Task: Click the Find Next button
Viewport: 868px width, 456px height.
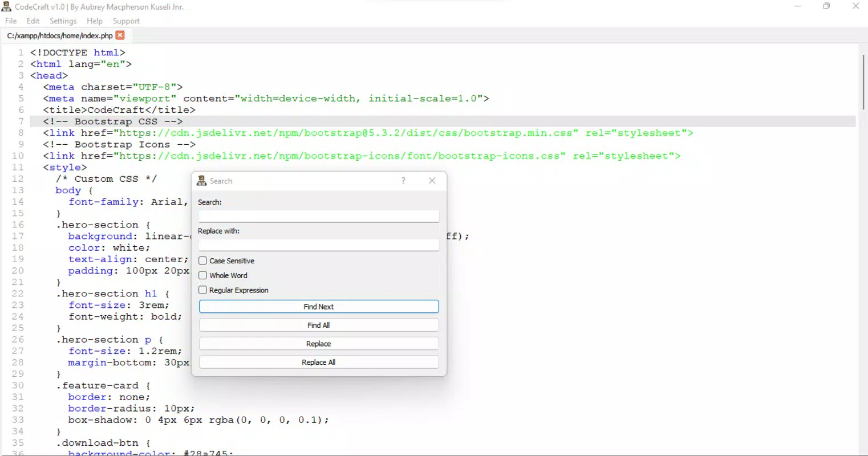Action: 319,307
